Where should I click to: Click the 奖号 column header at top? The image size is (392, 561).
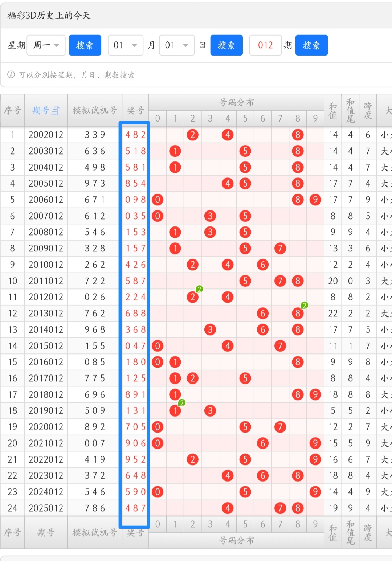pos(135,110)
